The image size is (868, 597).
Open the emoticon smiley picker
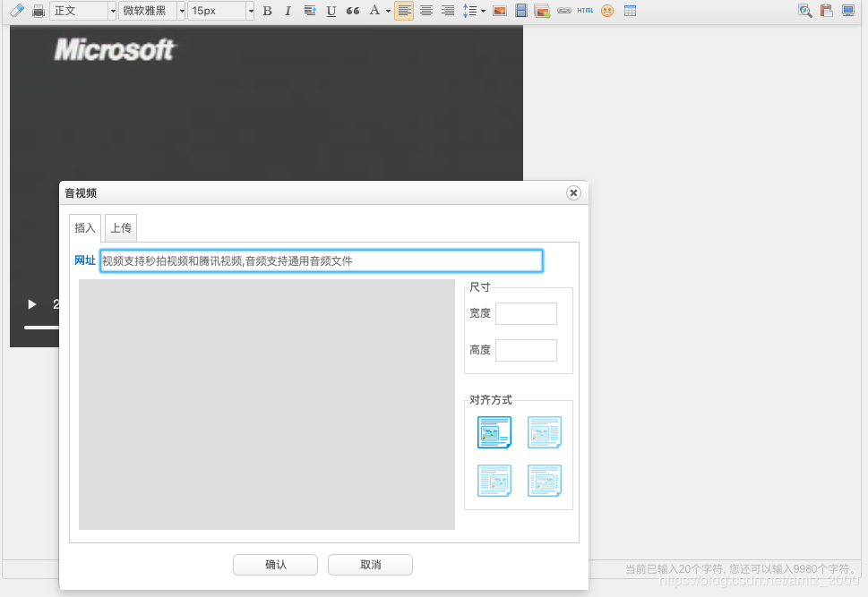(x=607, y=11)
